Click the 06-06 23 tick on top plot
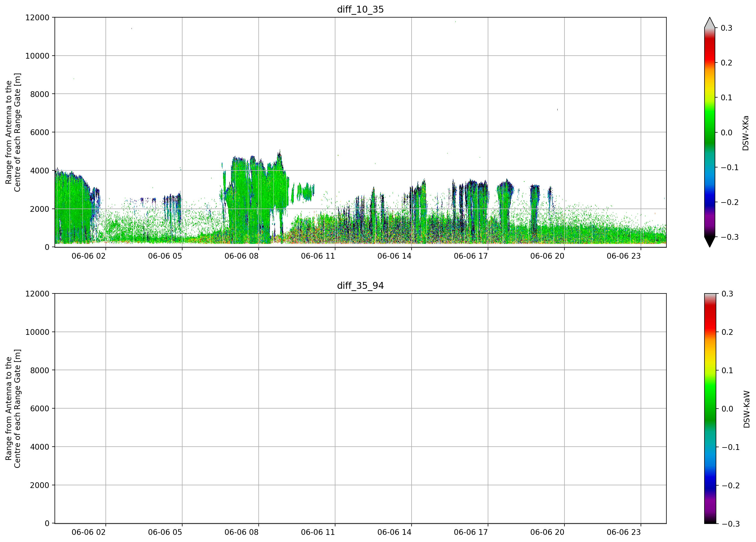Image resolution: width=756 pixels, height=542 pixels. (624, 256)
